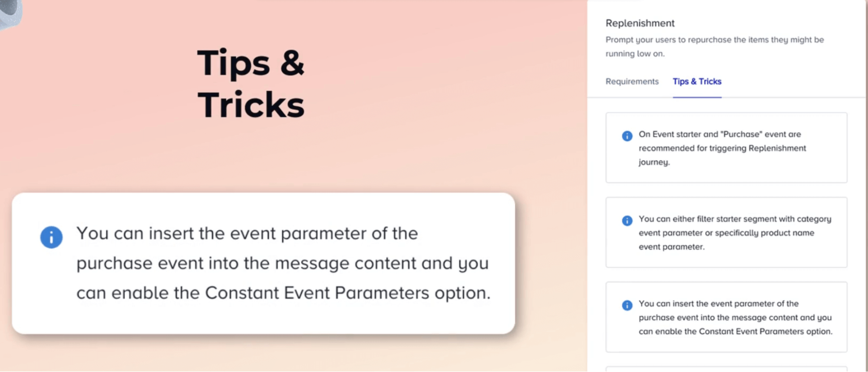
Task: Click the info icon on the slide's tip card
Action: tap(52, 237)
